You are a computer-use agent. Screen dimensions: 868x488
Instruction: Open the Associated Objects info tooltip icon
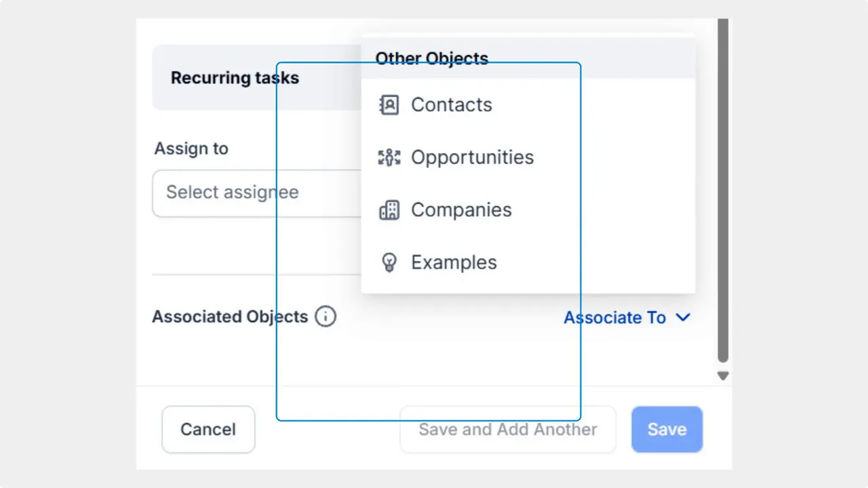click(325, 317)
